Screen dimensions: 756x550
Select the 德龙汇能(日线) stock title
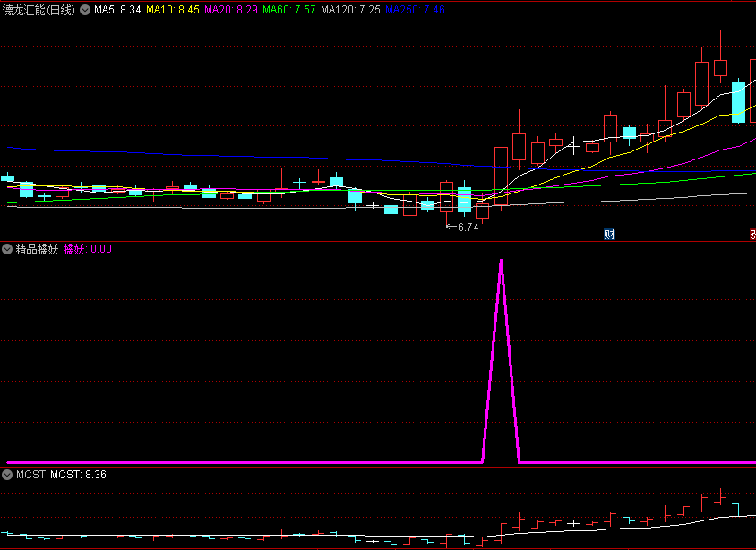coord(39,10)
